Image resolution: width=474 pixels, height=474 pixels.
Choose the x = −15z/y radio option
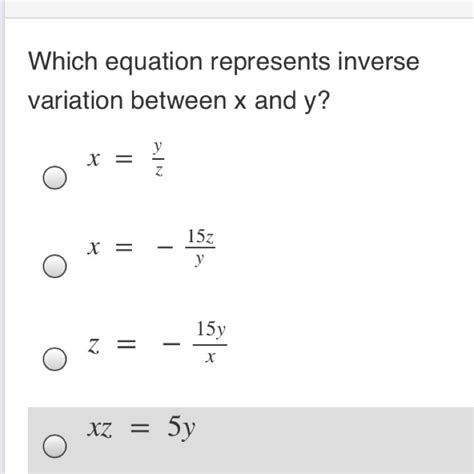[x=55, y=266]
